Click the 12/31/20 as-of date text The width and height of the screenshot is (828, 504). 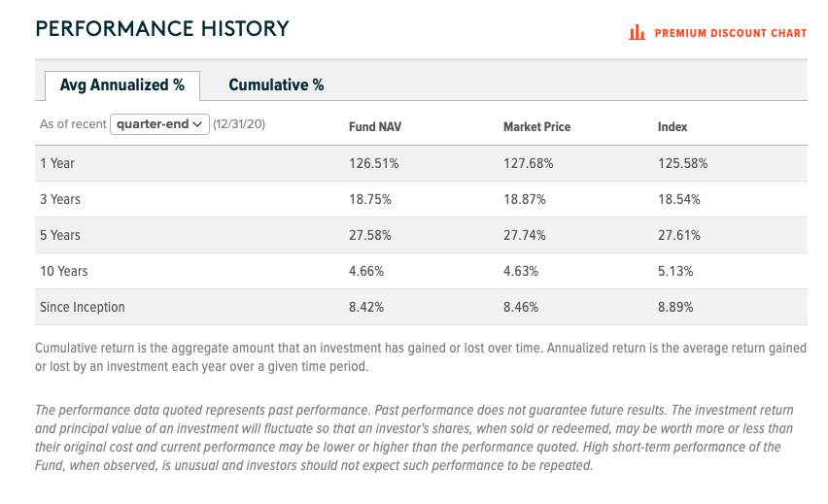click(x=238, y=125)
